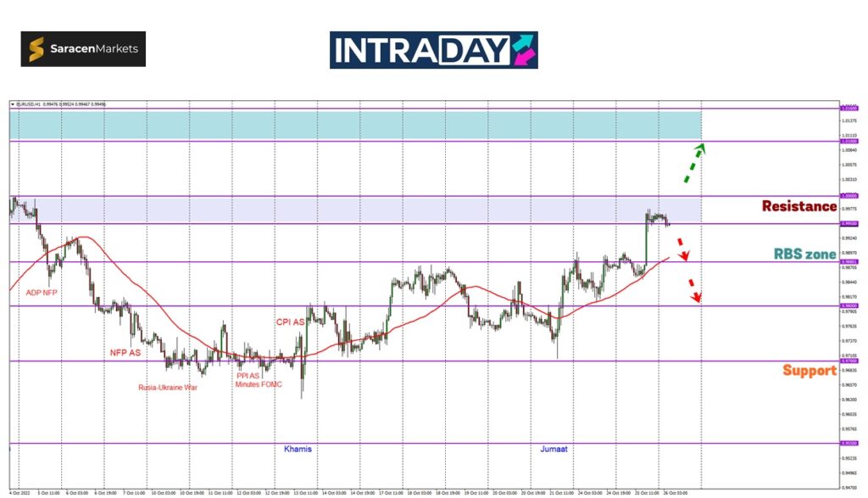
Task: Click the Resistance label
Action: [x=798, y=206]
